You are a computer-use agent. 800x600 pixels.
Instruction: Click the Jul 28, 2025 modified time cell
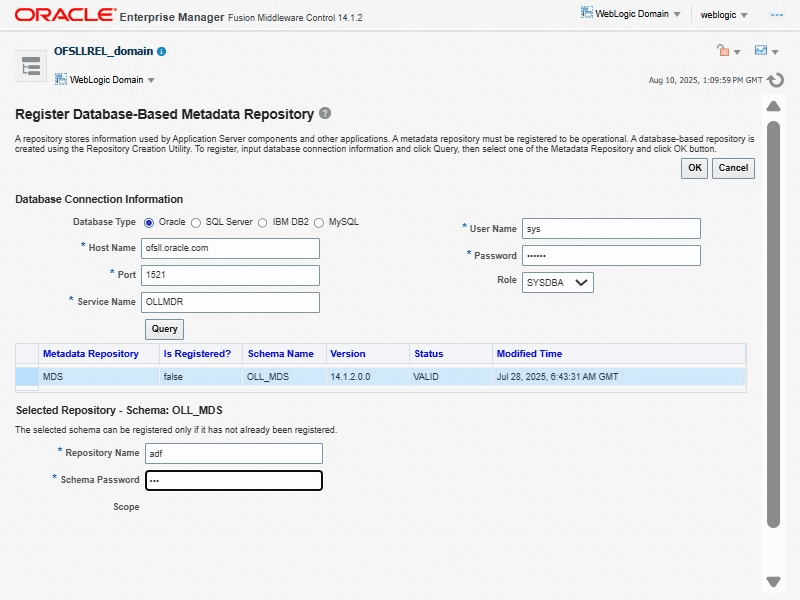619,377
